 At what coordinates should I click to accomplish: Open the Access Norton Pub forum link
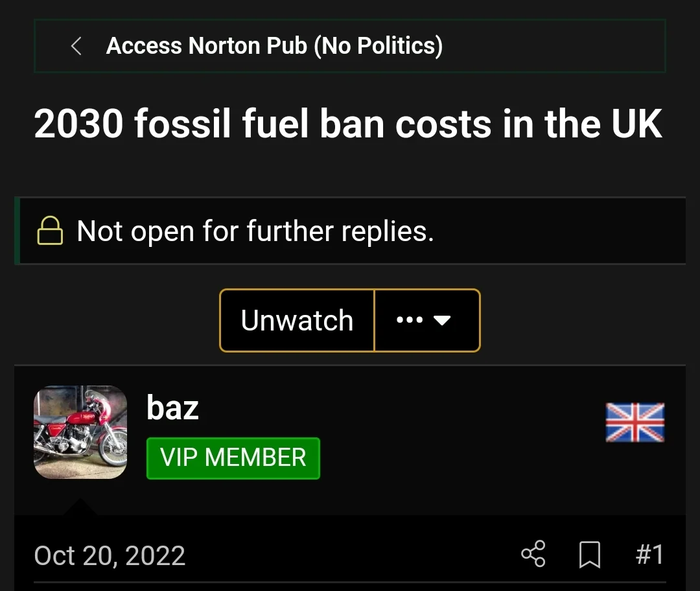(x=274, y=46)
